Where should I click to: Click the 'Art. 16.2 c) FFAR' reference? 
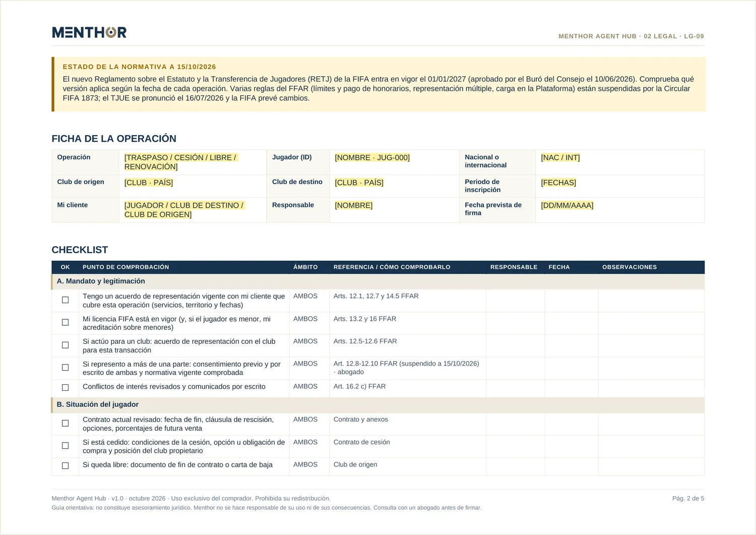359,386
